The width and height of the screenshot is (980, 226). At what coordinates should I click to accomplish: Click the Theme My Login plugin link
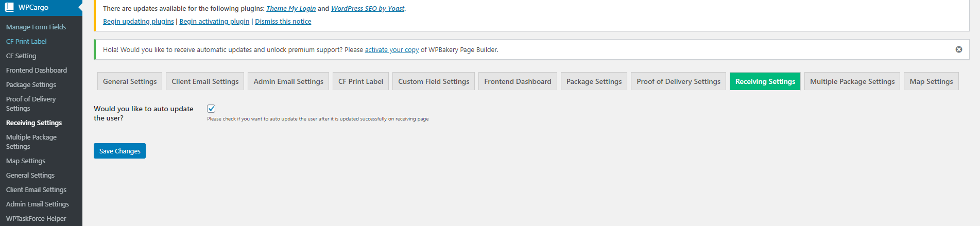291,9
